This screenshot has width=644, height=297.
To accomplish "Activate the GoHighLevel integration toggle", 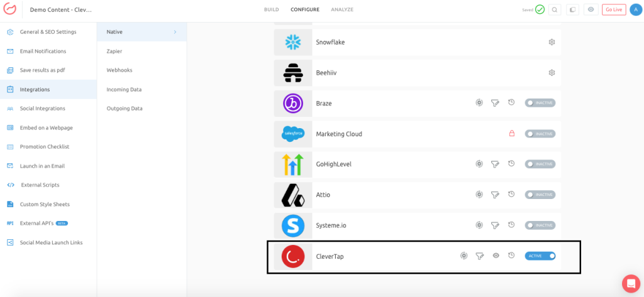I will [x=540, y=164].
